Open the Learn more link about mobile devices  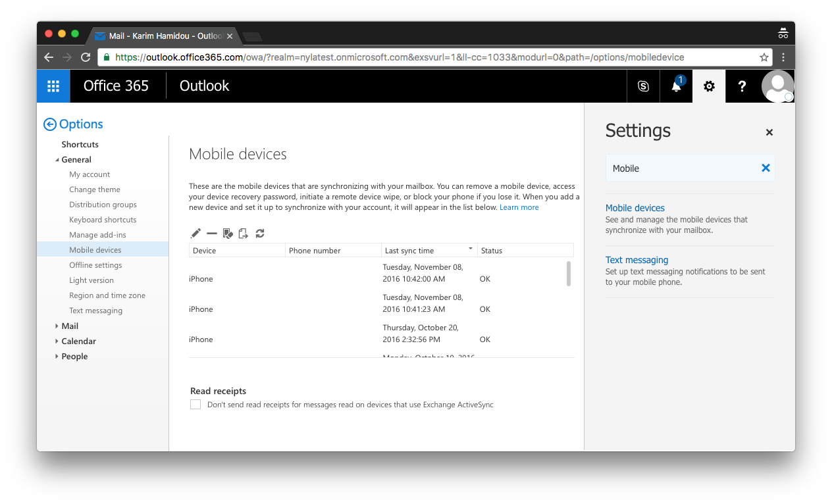[519, 207]
